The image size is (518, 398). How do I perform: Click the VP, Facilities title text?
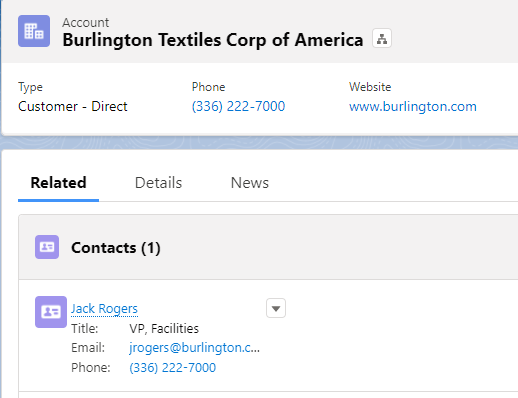coord(164,329)
